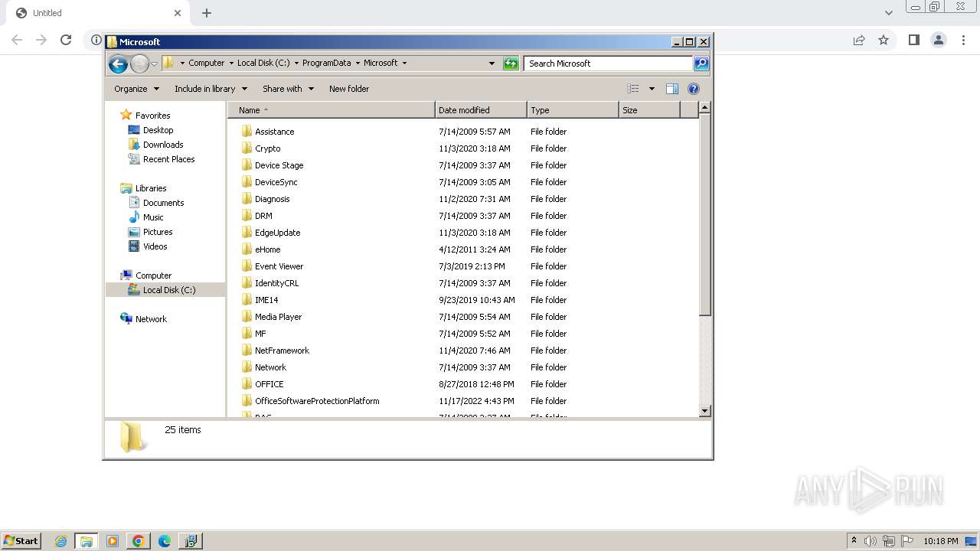This screenshot has width=980, height=551.
Task: Open the Music library
Action: (x=153, y=217)
